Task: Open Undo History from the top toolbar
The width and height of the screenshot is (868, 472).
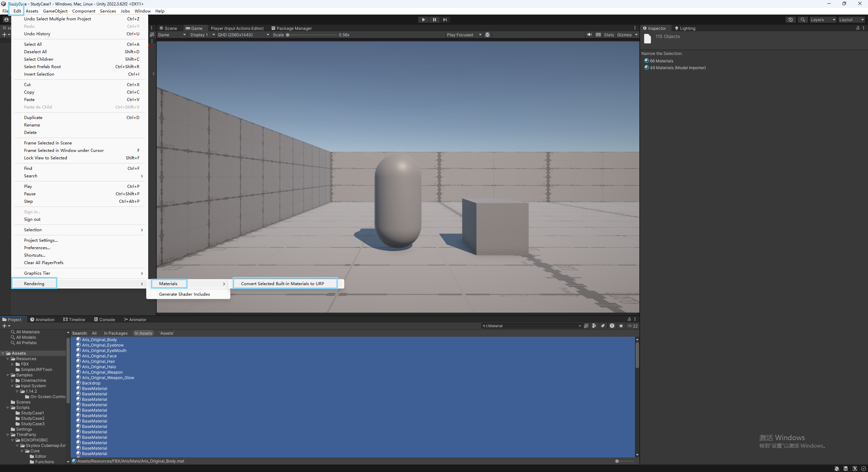Action: pyautogui.click(x=790, y=20)
